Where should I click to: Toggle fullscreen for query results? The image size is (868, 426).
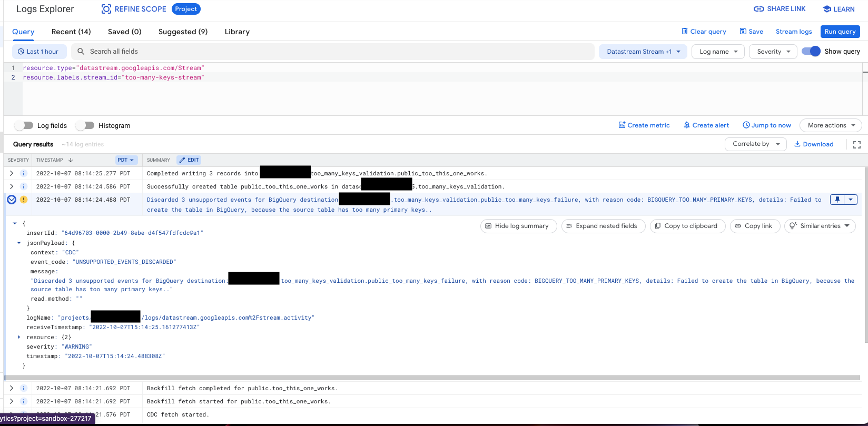(857, 144)
